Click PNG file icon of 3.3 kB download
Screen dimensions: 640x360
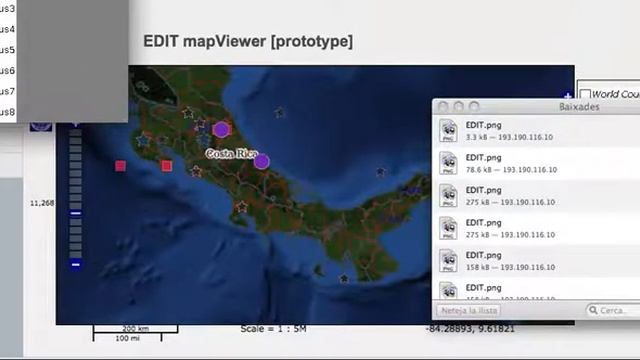[448, 131]
